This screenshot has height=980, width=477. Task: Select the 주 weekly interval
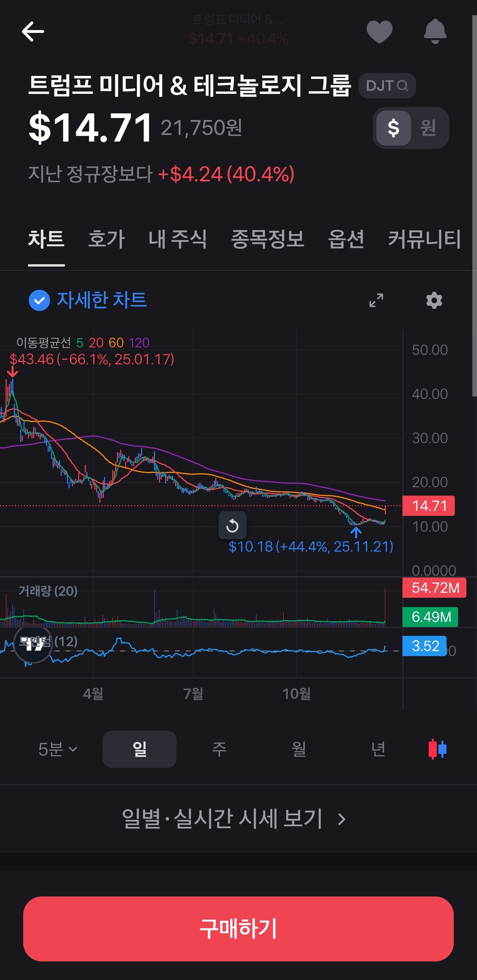(x=219, y=749)
